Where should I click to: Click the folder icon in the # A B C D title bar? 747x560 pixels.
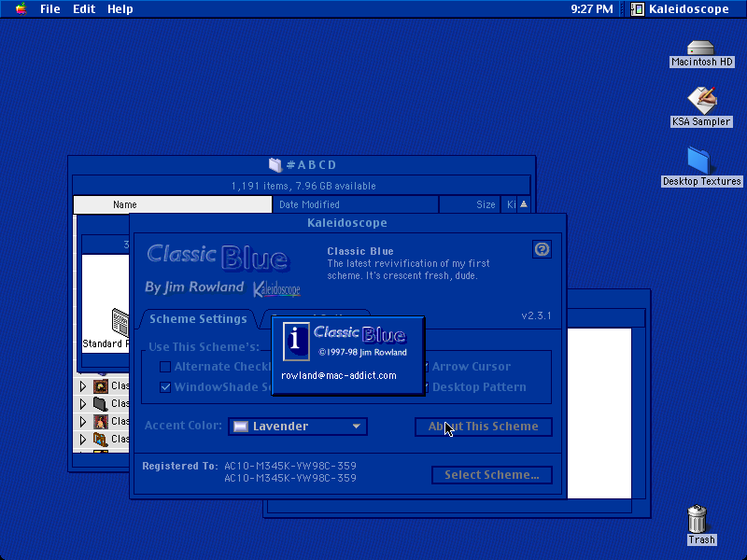point(275,165)
